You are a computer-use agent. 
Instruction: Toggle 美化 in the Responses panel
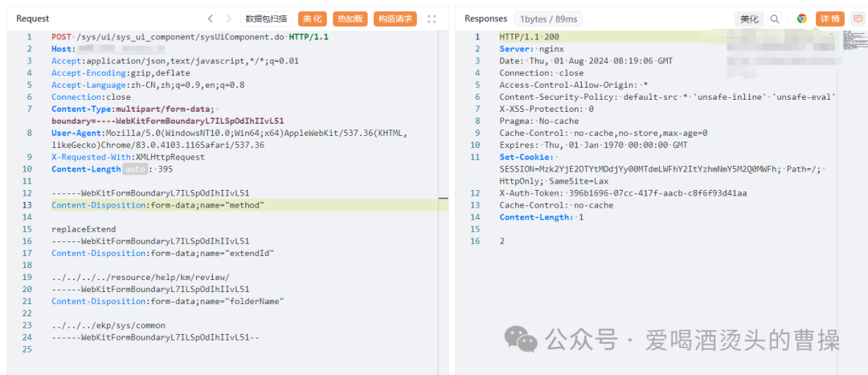749,19
